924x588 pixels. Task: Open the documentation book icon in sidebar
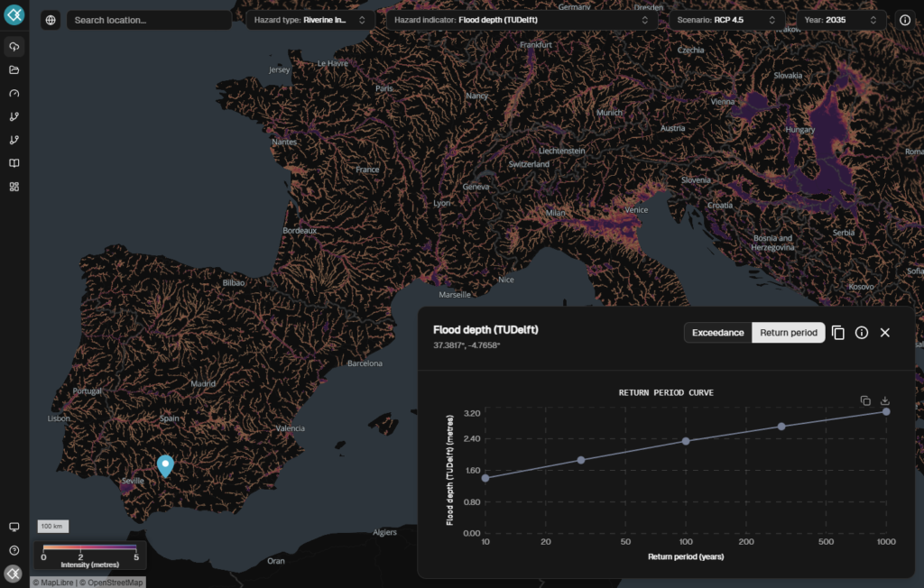coord(13,162)
